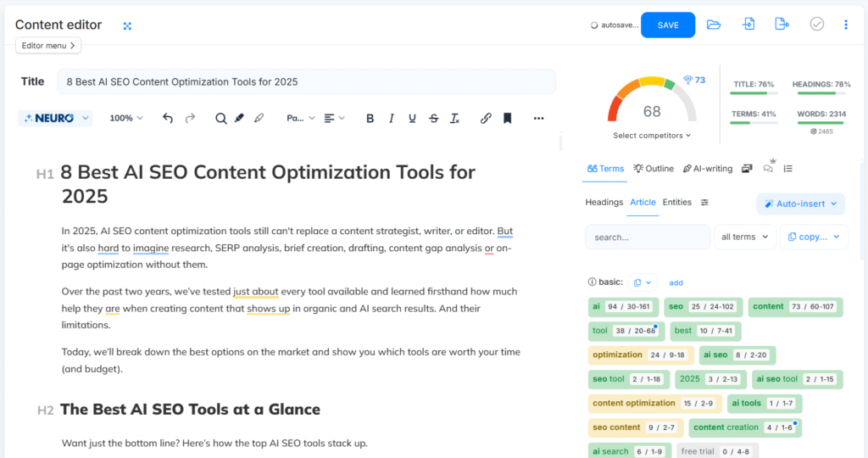Select the Entities sub-tab
868x458 pixels.
tap(676, 203)
